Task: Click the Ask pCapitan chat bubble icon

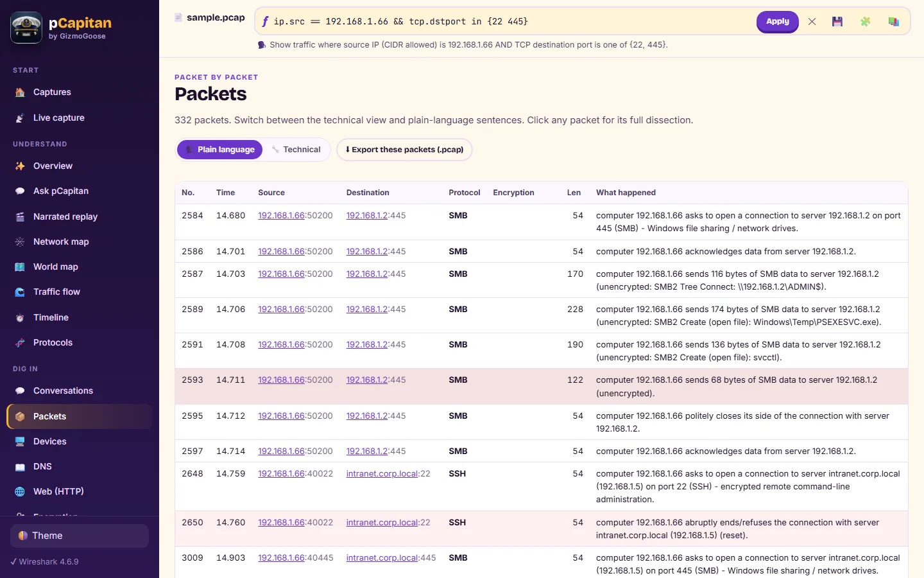Action: point(20,191)
